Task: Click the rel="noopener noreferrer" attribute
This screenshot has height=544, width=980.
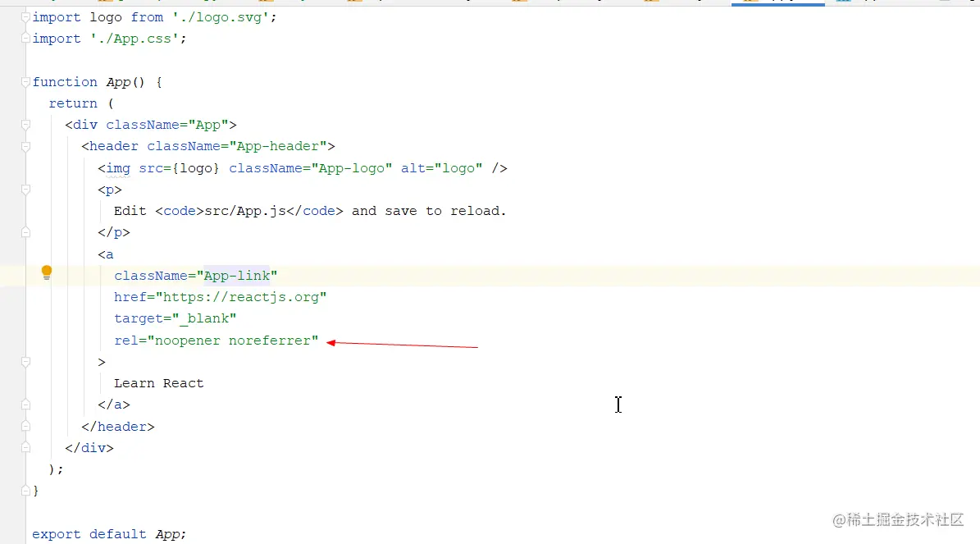Action: (x=217, y=341)
